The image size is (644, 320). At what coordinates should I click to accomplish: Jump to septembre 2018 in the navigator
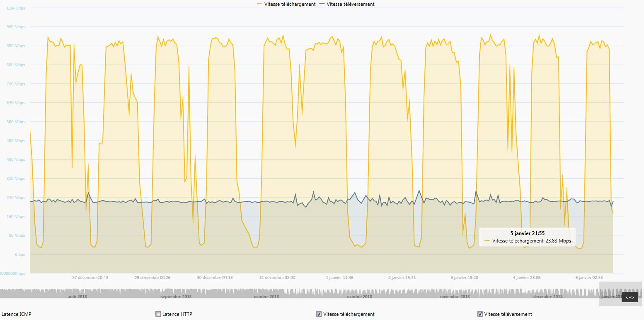176,296
